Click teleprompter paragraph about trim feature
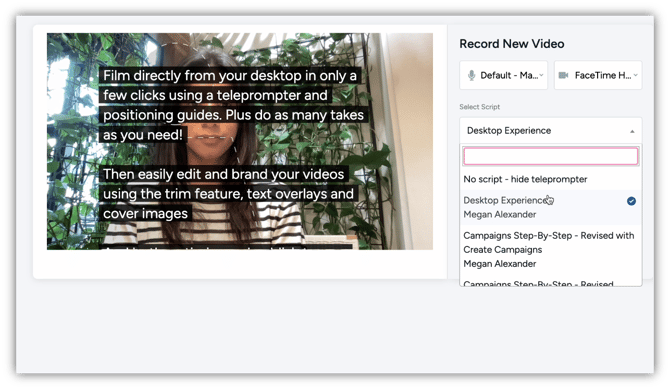Screen dimensions: 670x389 (x=229, y=194)
